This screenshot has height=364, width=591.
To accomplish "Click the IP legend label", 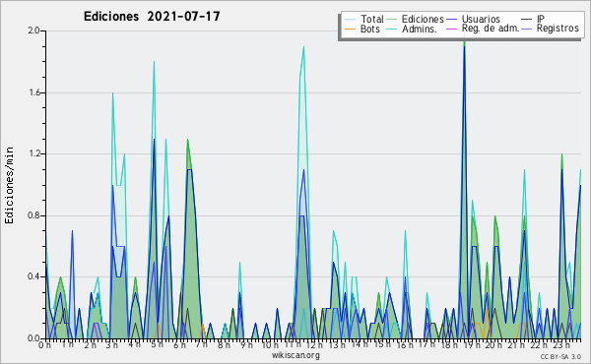I will point(541,19).
